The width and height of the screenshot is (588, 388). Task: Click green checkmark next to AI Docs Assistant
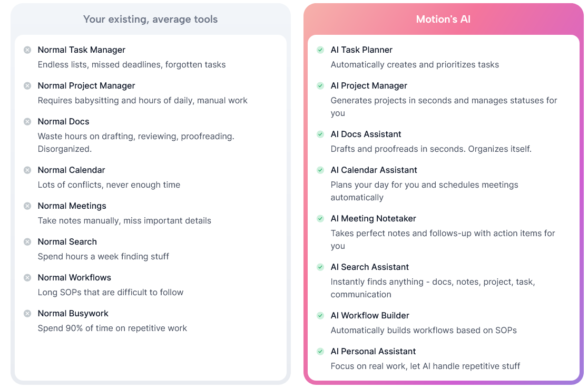(320, 134)
